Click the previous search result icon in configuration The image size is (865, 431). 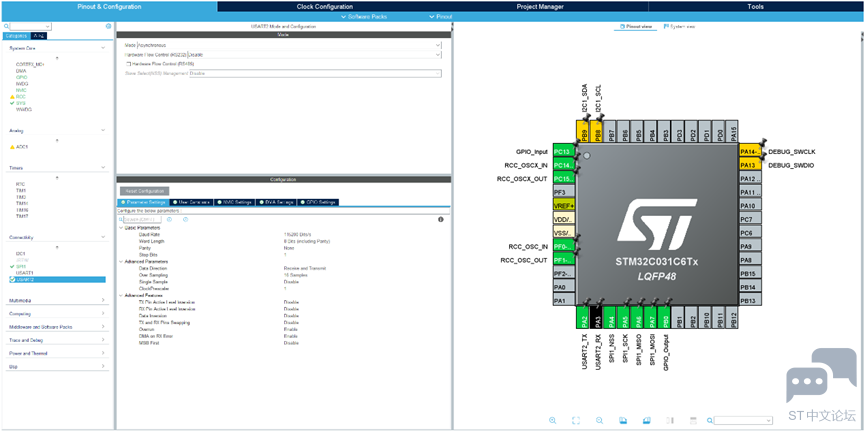(x=169, y=220)
